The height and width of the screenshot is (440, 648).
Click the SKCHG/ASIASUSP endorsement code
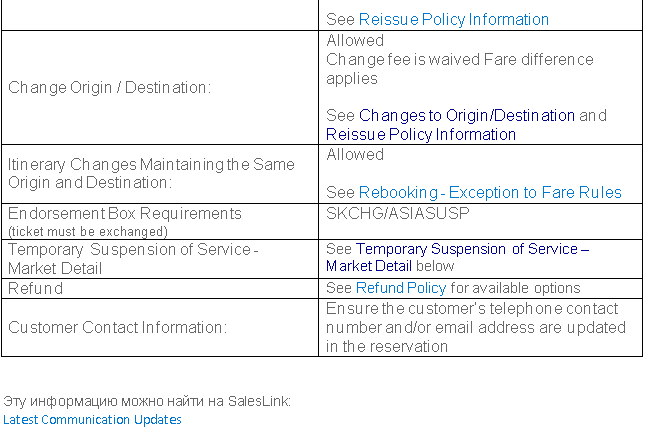coord(398,213)
